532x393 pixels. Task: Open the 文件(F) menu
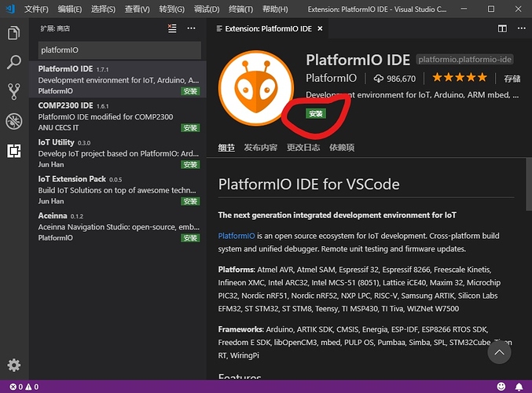pos(36,9)
